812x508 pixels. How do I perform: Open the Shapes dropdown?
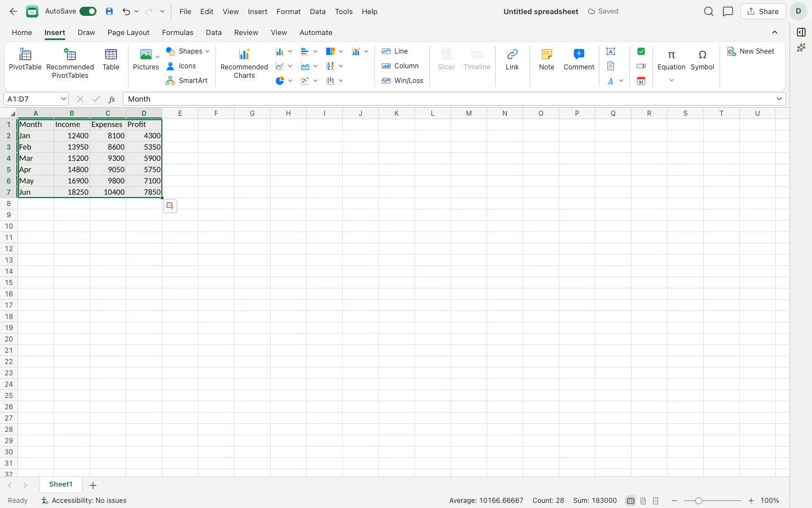pyautogui.click(x=188, y=51)
